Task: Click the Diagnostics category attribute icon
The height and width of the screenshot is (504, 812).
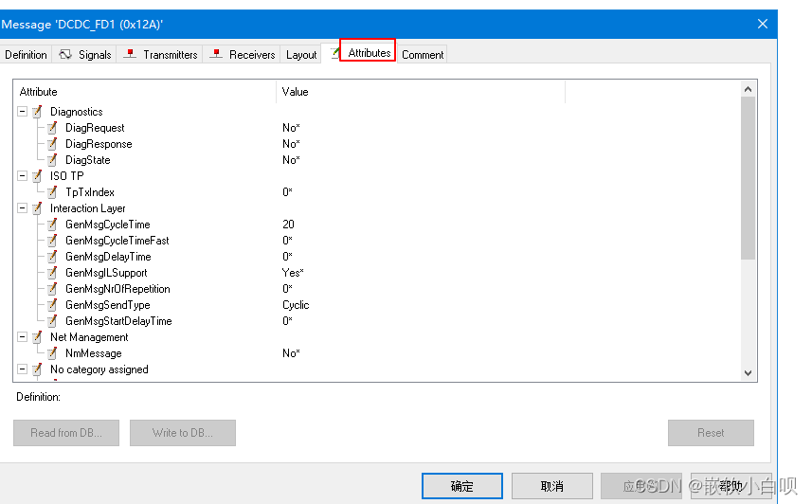Action: 37,112
